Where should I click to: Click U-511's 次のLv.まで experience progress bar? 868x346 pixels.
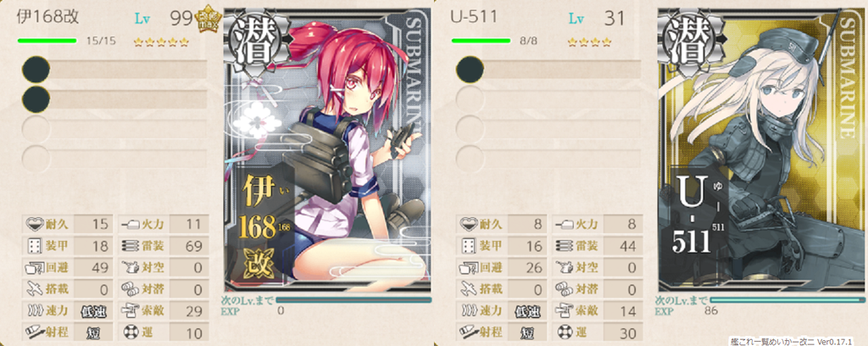[x=788, y=300]
